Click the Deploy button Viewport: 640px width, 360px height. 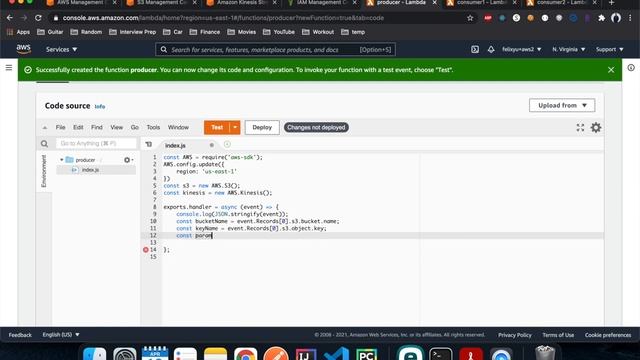[x=262, y=127]
